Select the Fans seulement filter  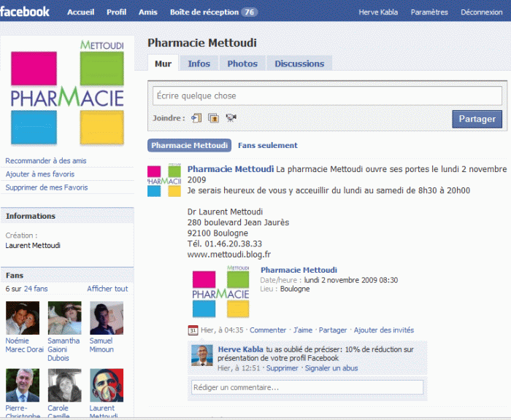268,145
